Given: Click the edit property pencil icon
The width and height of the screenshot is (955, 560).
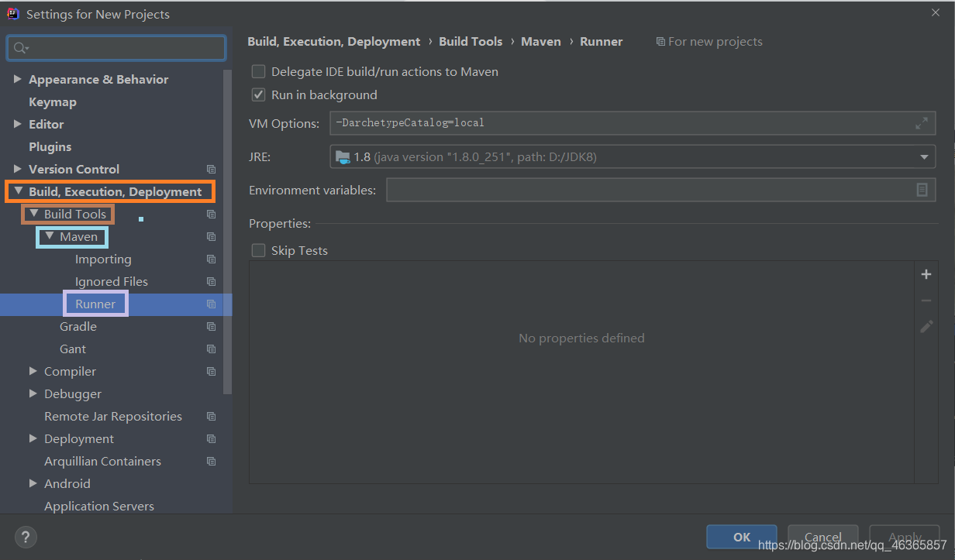Looking at the screenshot, I should [926, 327].
